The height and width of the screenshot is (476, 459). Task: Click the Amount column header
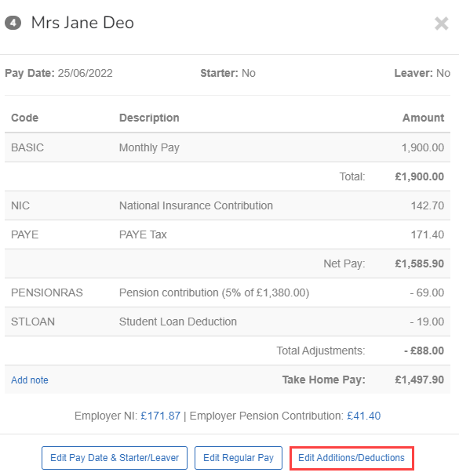423,118
